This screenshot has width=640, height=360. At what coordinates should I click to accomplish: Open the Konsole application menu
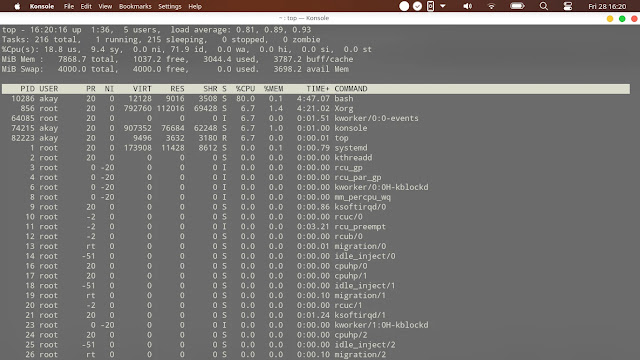point(42,7)
